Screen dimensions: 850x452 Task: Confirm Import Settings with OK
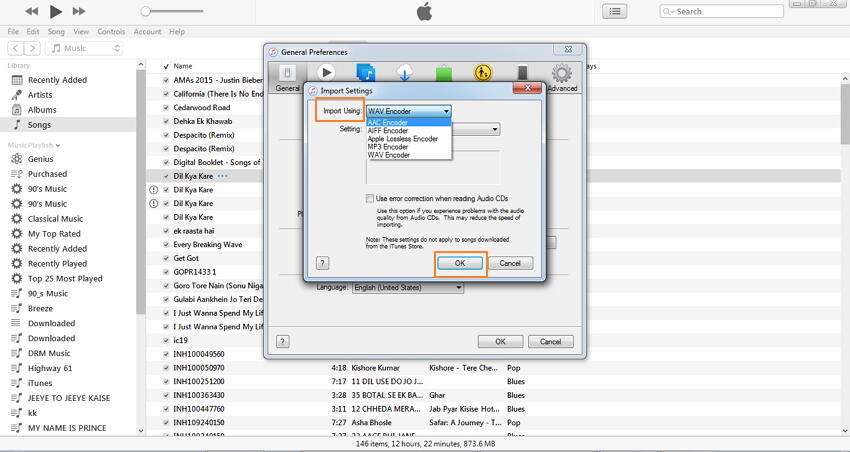pyautogui.click(x=460, y=263)
